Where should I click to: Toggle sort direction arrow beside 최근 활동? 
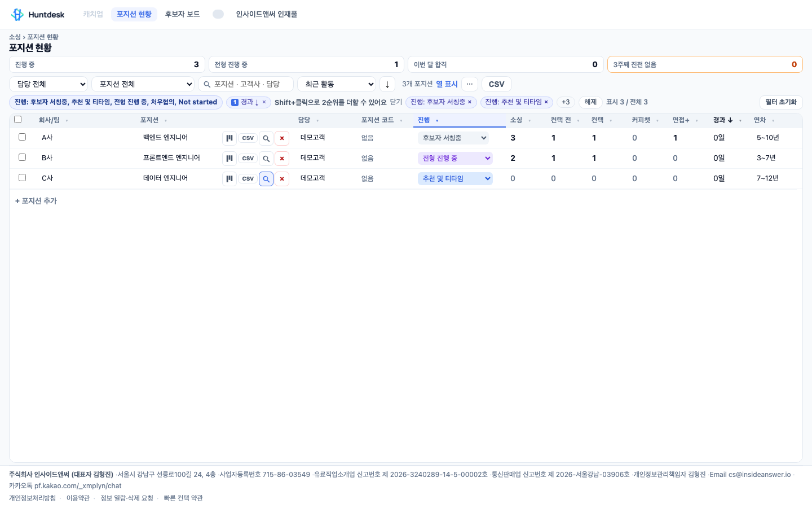(387, 84)
